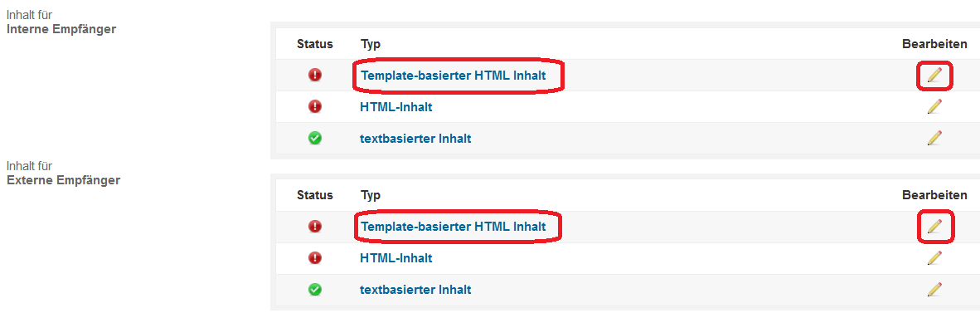Open HTML-Inhalt link for Externe Empfänger
This screenshot has width=980, height=313.
point(396,258)
